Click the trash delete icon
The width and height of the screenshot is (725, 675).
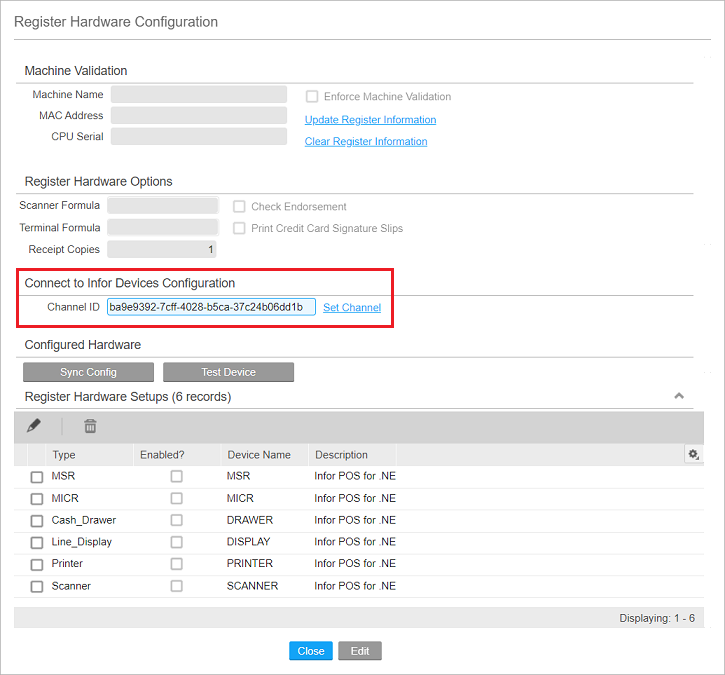coord(90,426)
